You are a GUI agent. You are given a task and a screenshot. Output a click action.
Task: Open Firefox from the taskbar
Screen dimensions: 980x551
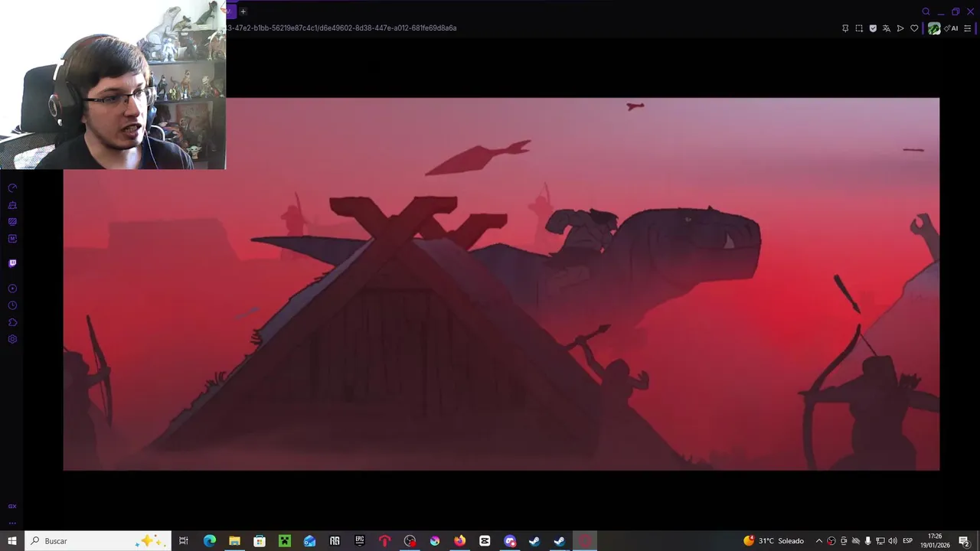pyautogui.click(x=459, y=541)
